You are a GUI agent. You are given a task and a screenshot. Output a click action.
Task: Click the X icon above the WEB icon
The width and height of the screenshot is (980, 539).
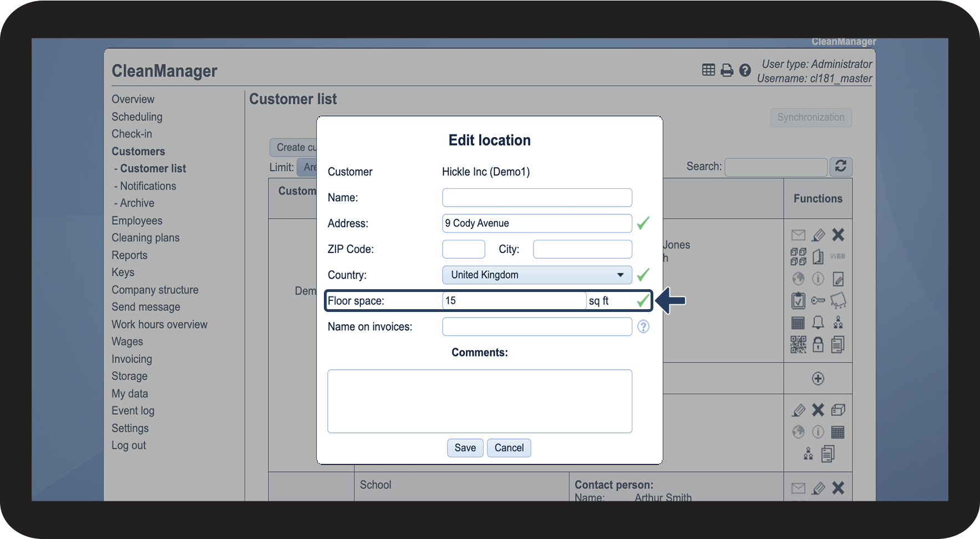click(x=838, y=235)
